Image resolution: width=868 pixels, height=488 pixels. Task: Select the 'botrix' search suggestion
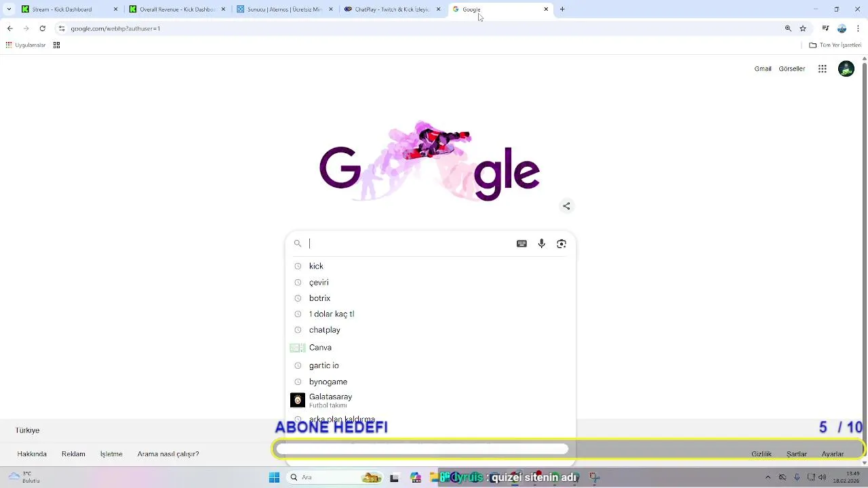[x=431, y=298]
